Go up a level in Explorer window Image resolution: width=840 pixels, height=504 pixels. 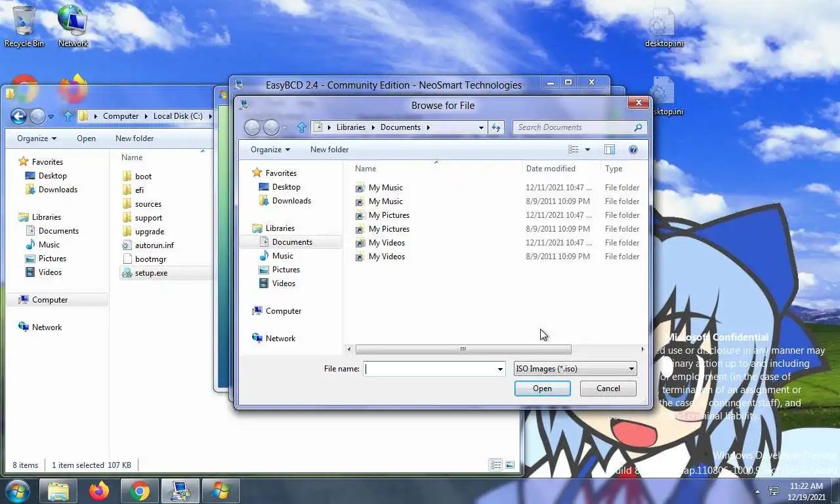(68, 116)
